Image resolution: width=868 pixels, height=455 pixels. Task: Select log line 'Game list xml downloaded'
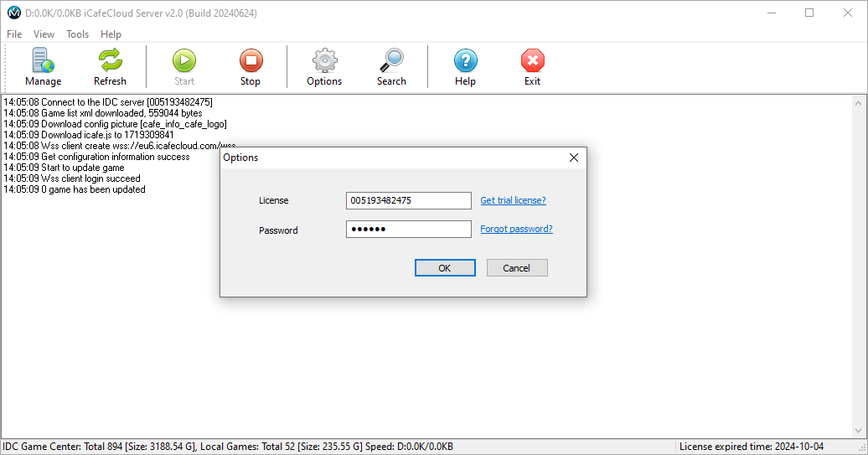click(x=103, y=113)
